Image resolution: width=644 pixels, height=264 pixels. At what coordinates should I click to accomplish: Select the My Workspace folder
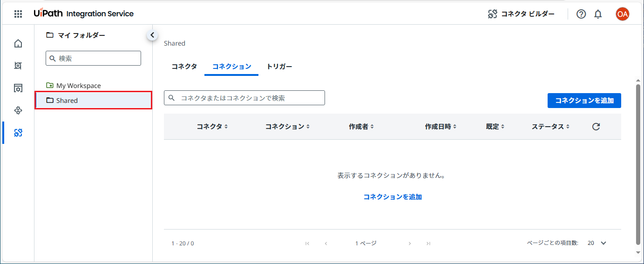click(x=93, y=86)
